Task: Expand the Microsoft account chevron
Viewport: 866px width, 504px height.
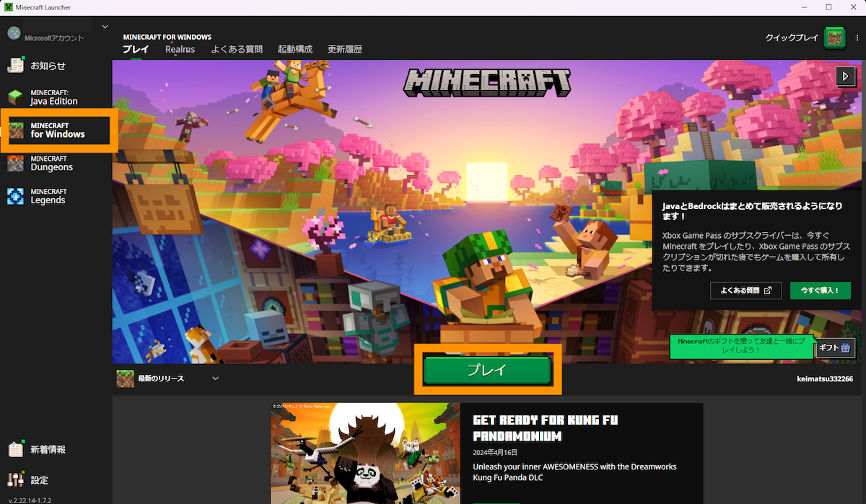Action: [x=104, y=26]
